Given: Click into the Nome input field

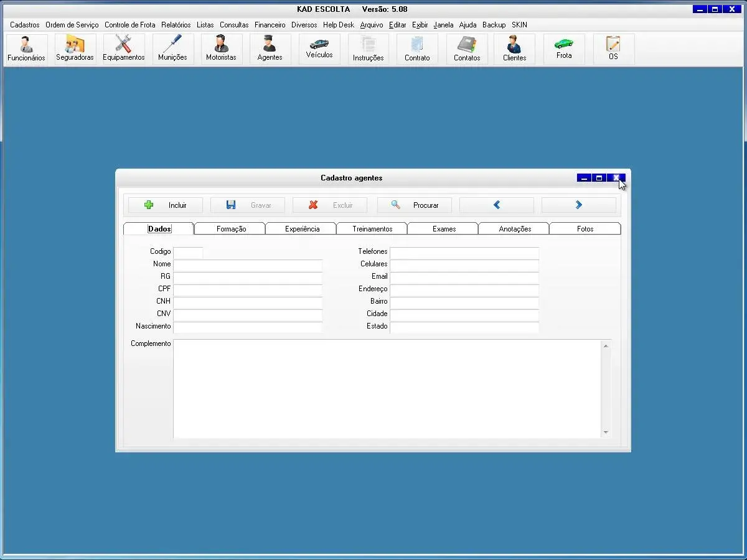Looking at the screenshot, I should [x=248, y=264].
